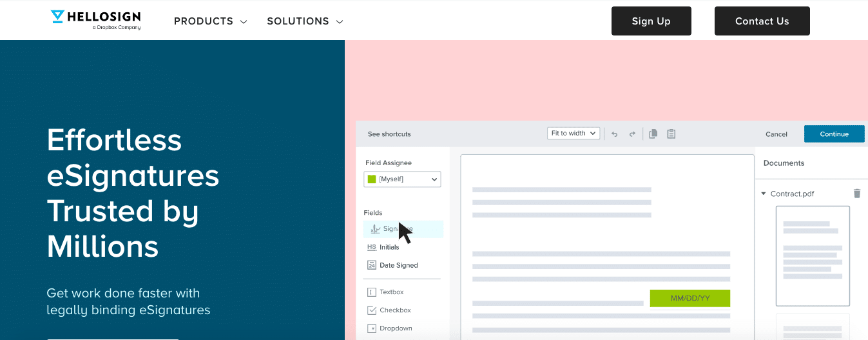Select the Textbox field icon

click(372, 292)
